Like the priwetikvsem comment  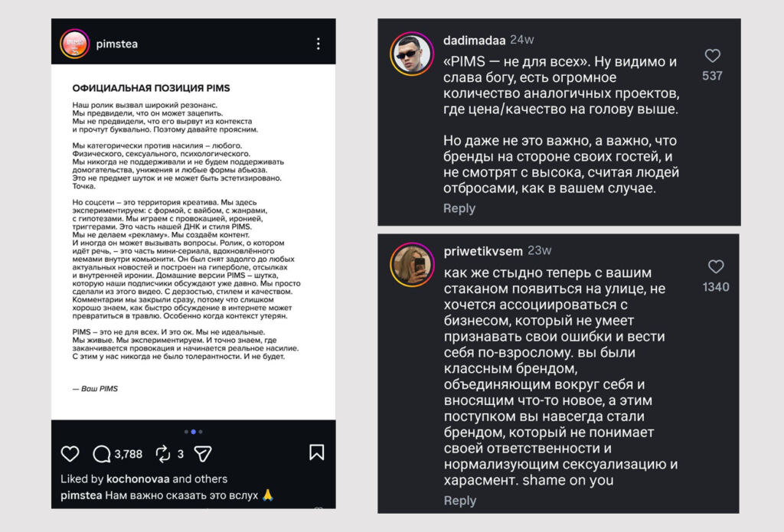pyautogui.click(x=715, y=266)
